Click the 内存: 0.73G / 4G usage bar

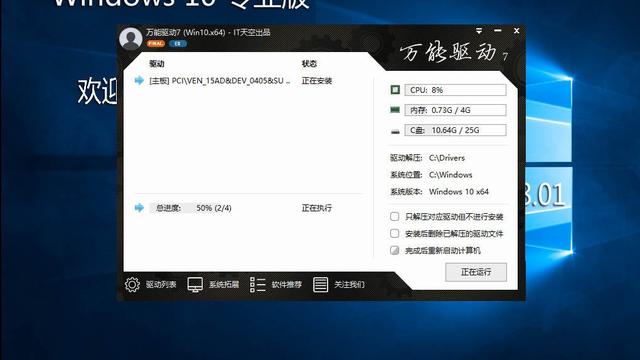coord(456,110)
